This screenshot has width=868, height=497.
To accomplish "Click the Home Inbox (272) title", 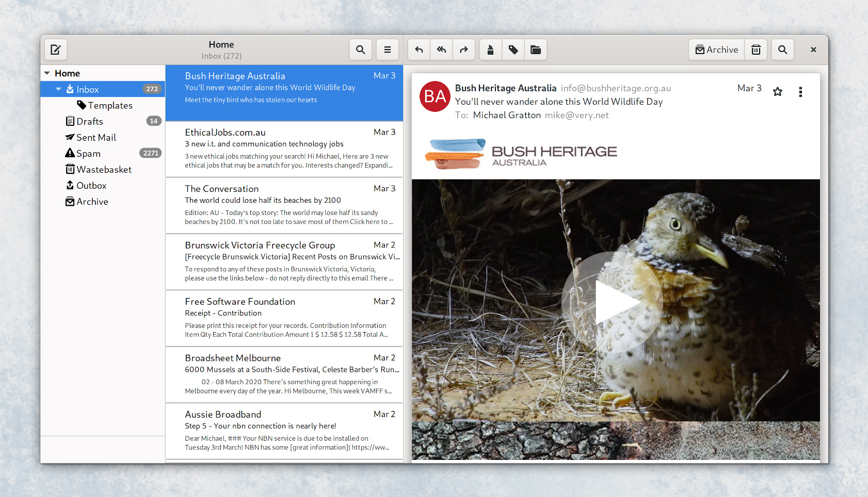I will point(221,50).
